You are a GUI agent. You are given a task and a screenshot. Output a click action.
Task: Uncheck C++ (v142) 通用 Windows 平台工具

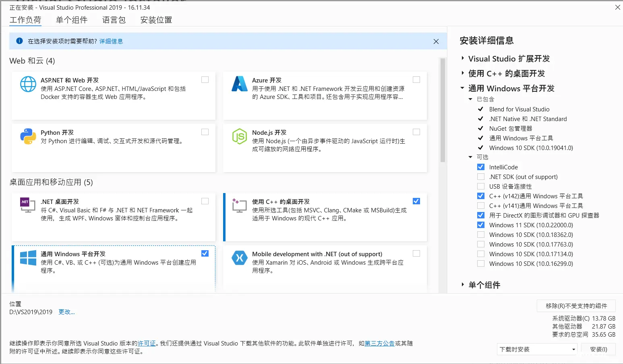click(x=481, y=196)
